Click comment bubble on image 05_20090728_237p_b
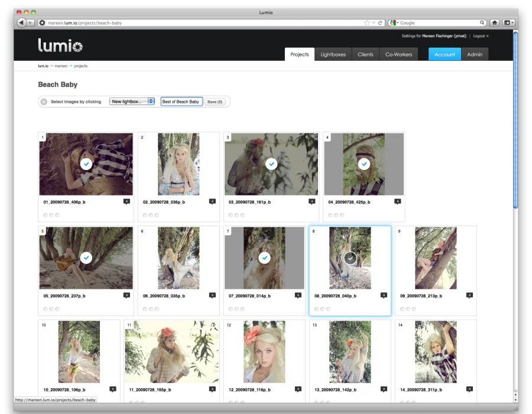Viewport: 532px width, 414px height. (x=126, y=295)
